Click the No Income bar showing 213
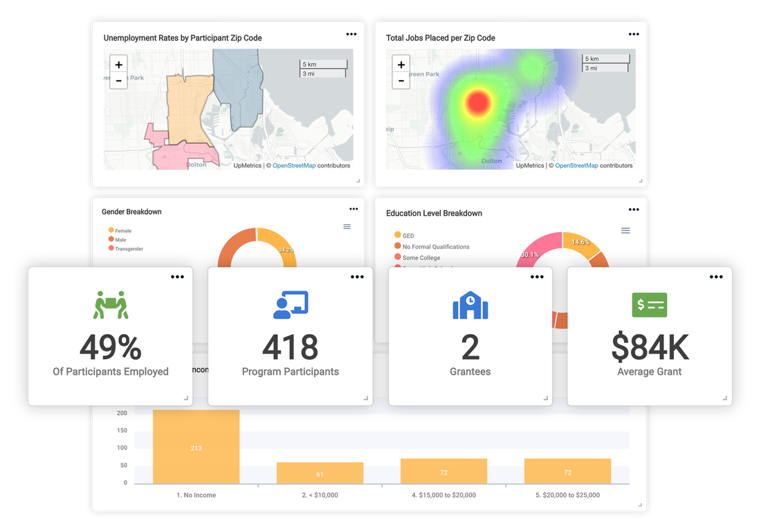The height and width of the screenshot is (532, 761). [196, 448]
